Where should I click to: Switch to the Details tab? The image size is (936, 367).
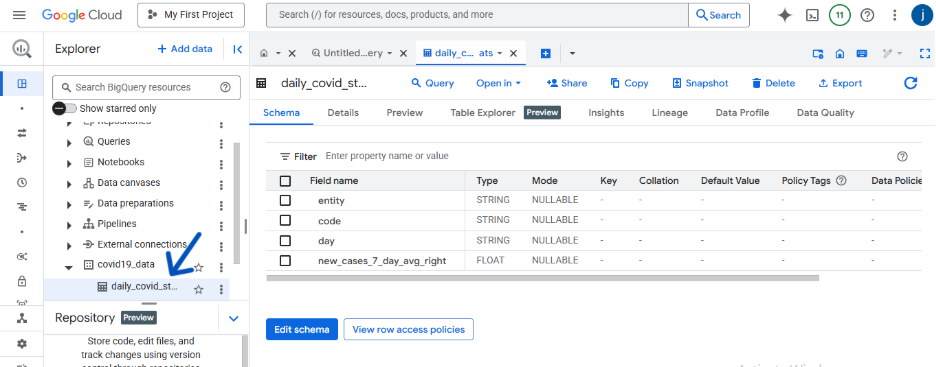(343, 112)
